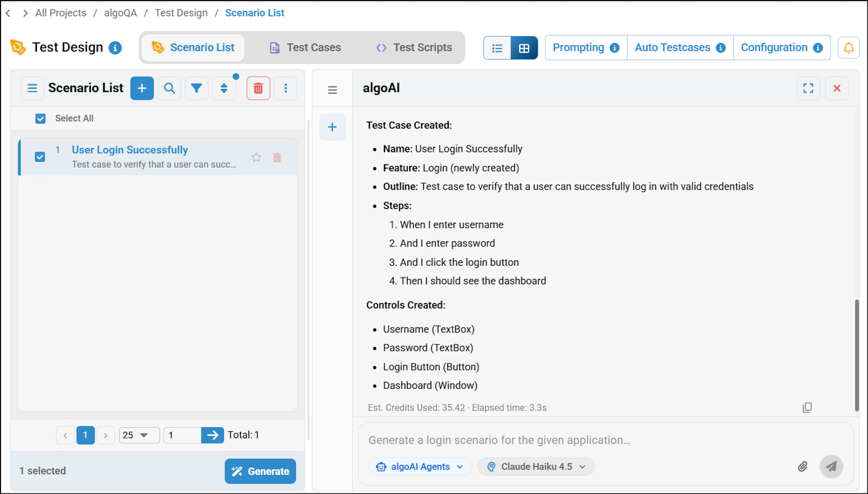
Task: Delete User Login Successfully row trash icon
Action: [x=277, y=157]
